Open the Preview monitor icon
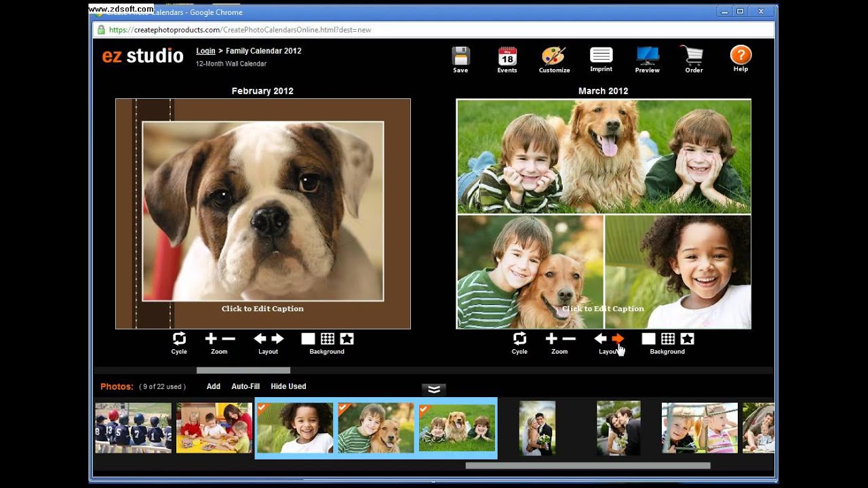The image size is (868, 488). coord(647,56)
